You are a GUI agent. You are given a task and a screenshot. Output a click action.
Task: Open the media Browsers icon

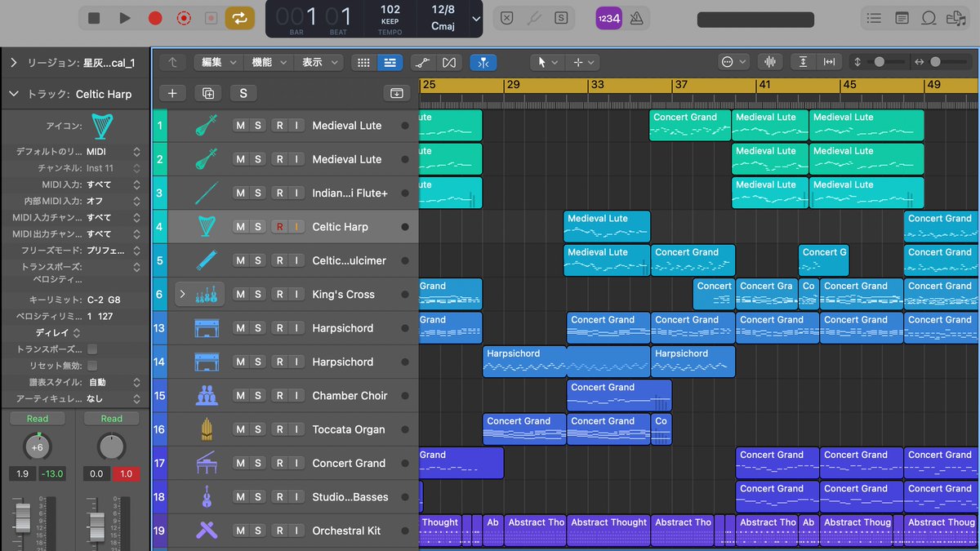(955, 18)
